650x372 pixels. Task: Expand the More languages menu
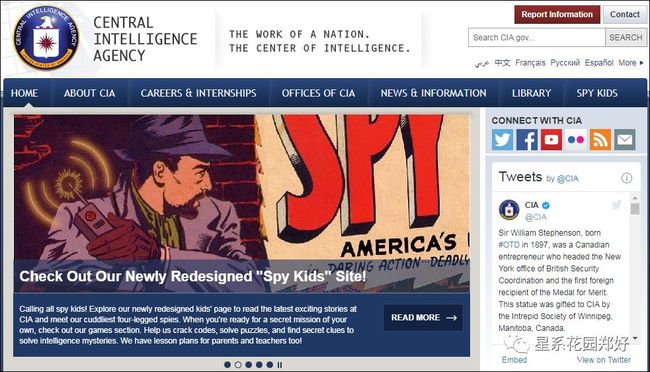click(631, 63)
